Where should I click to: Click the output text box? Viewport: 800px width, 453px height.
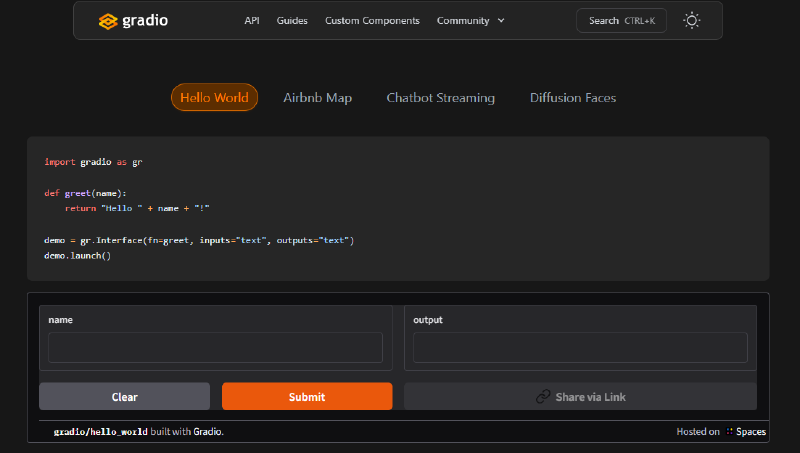pyautogui.click(x=580, y=348)
